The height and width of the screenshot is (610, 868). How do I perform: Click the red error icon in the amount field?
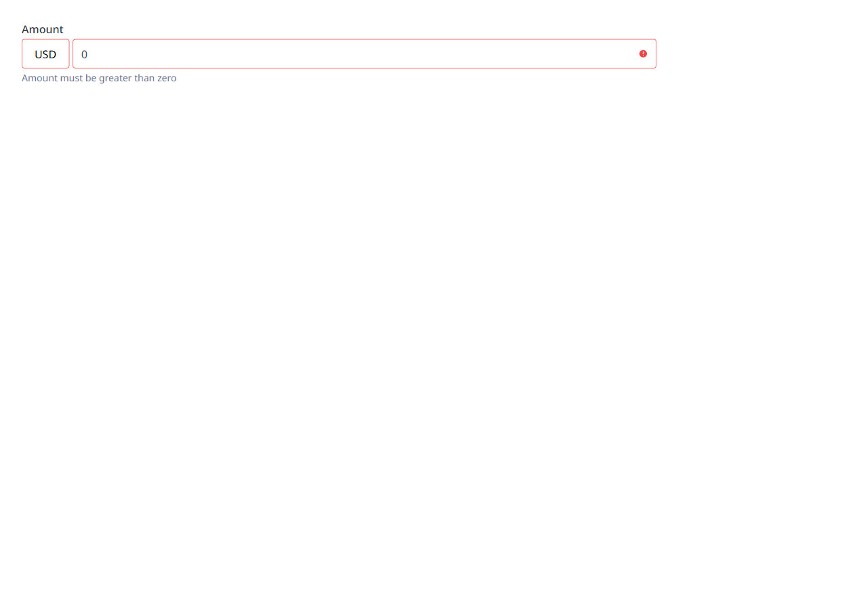[x=643, y=54]
